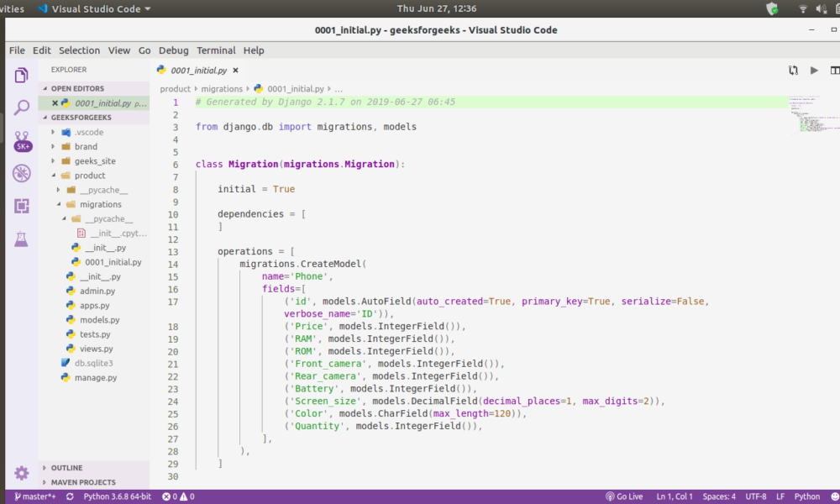Open Source Control view with 5K+ badge
Image resolution: width=840 pixels, height=504 pixels.
tap(22, 141)
